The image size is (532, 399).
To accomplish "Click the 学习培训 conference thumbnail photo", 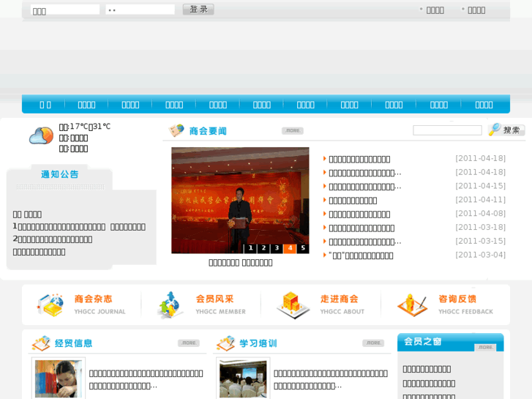I will tap(243, 379).
